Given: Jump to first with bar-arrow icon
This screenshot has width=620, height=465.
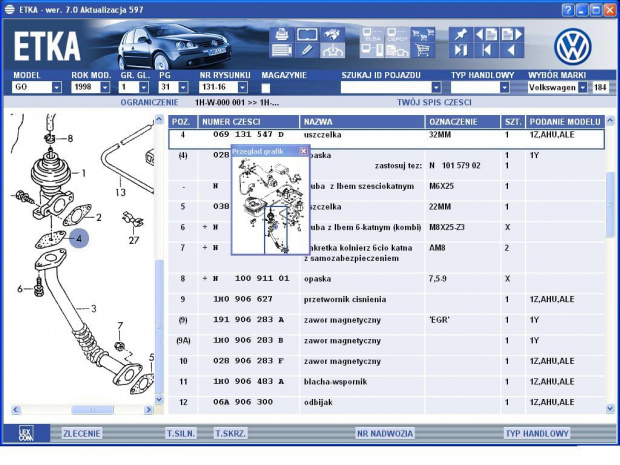Looking at the screenshot, I should point(486,51).
